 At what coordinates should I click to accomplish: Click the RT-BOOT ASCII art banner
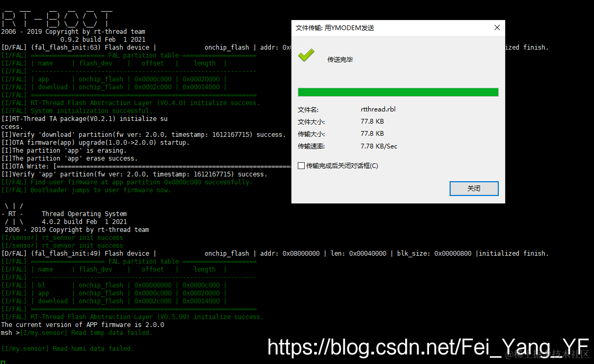coord(57,19)
